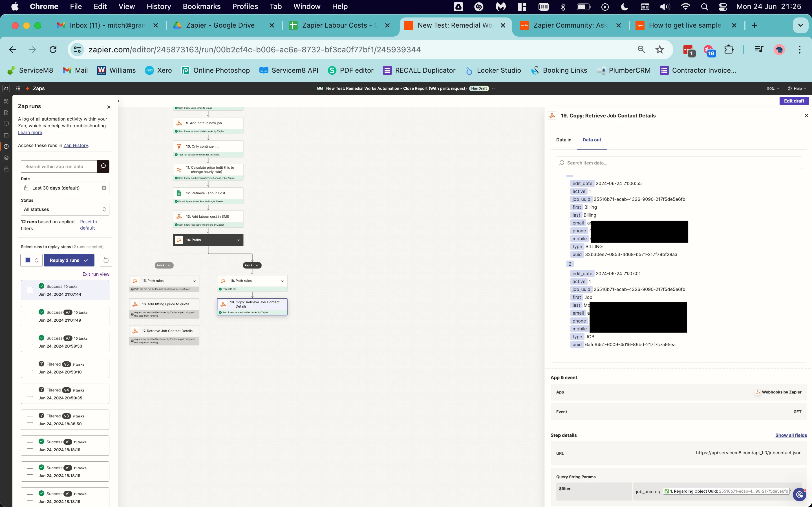Click the Webhooks icon on step 13
The image size is (812, 507).
[179, 217]
